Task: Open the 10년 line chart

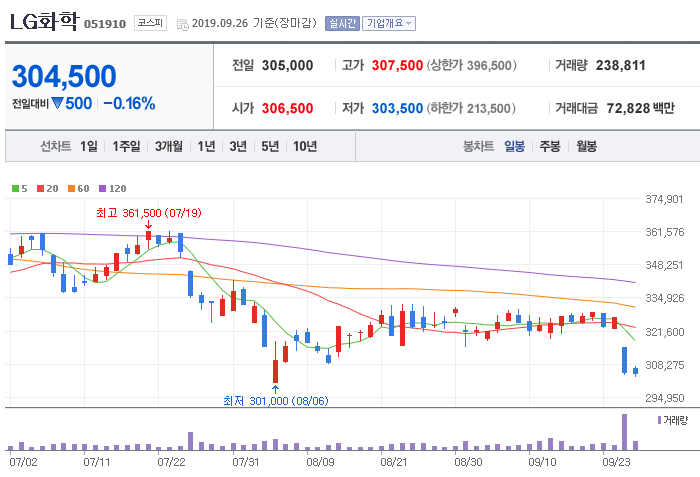Action: pyautogui.click(x=305, y=146)
